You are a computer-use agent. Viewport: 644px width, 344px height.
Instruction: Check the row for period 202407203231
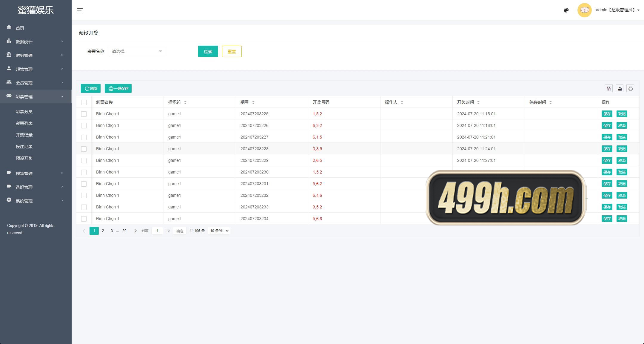(x=84, y=184)
